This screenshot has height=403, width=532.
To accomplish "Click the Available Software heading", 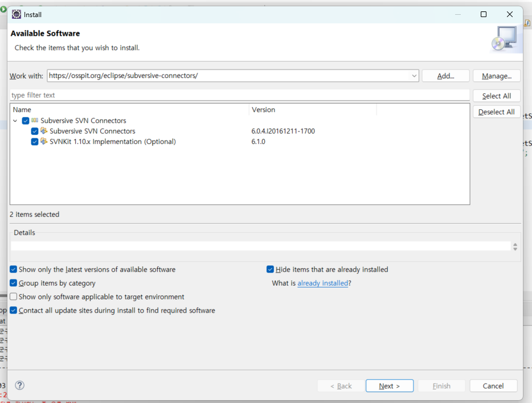I will [x=45, y=33].
